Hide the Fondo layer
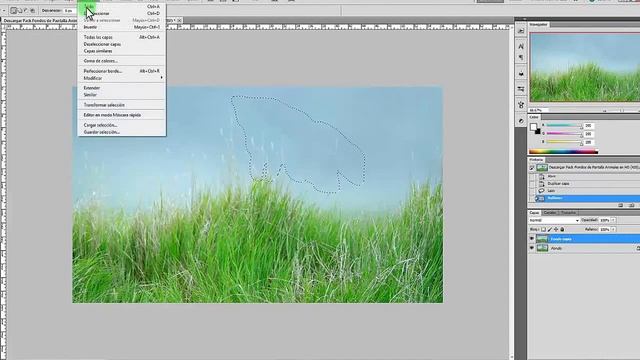The height and width of the screenshot is (360, 640). pyautogui.click(x=532, y=248)
